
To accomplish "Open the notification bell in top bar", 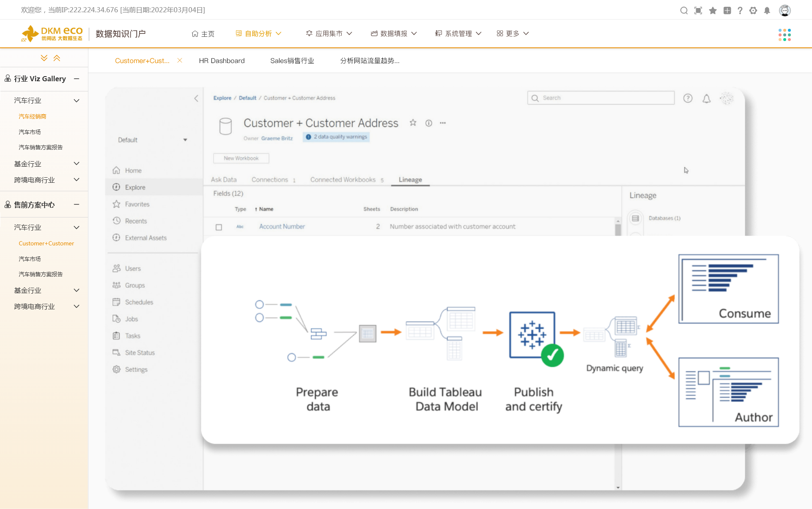I will pos(767,11).
